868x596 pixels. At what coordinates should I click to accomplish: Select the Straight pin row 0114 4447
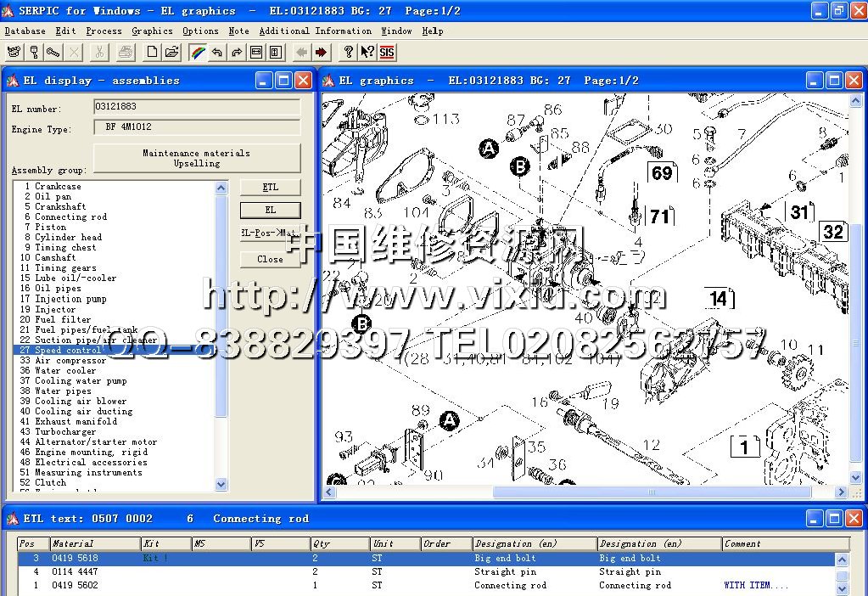point(424,572)
